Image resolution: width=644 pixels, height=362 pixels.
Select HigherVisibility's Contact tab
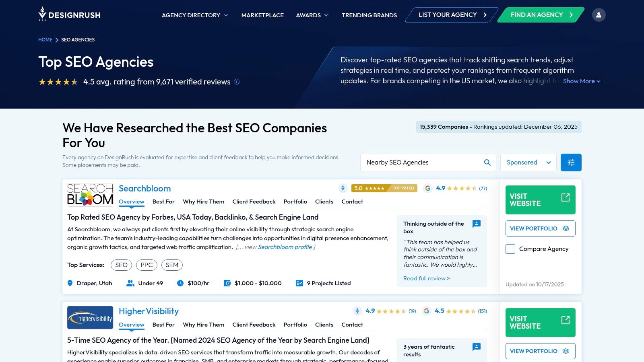[352, 325]
